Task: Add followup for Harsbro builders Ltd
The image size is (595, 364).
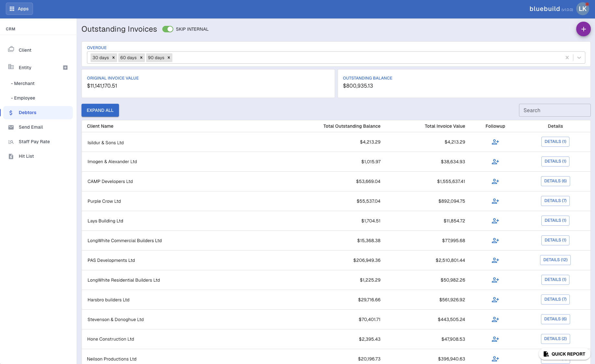Action: pyautogui.click(x=495, y=300)
